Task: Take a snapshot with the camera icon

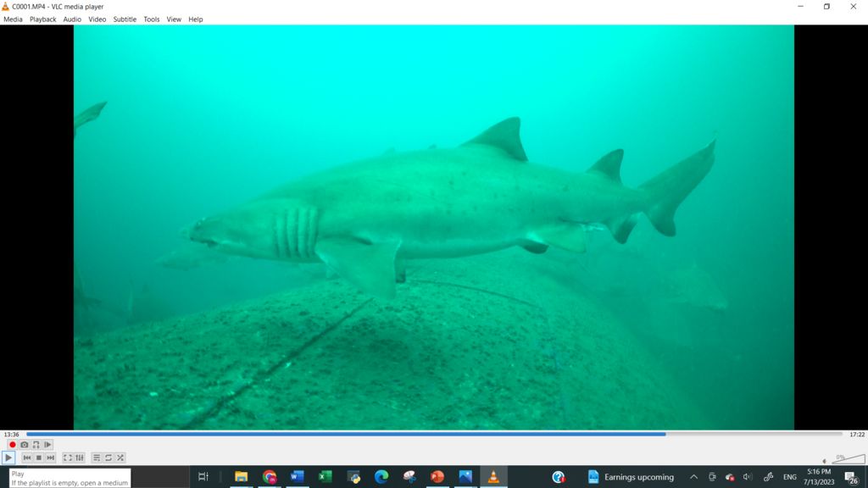Action: click(x=25, y=445)
